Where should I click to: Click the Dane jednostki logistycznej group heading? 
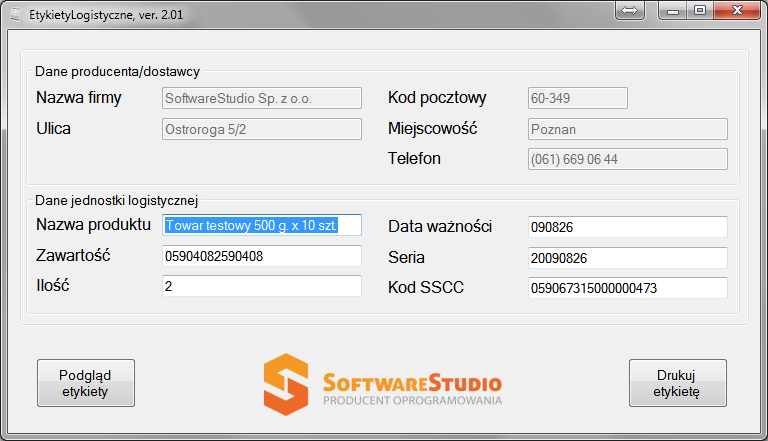tap(117, 200)
